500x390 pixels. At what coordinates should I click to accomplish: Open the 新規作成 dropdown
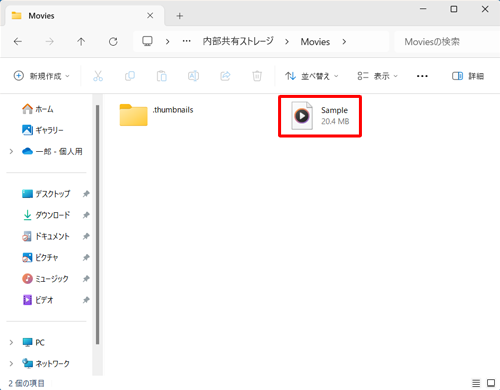tap(42, 76)
